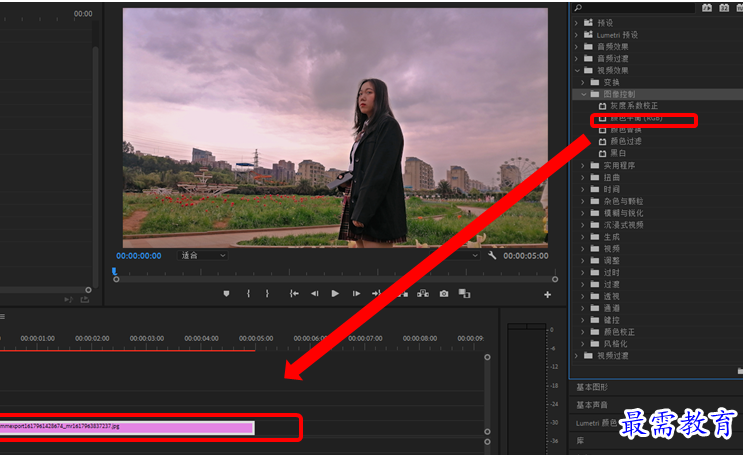Open the Lumetri 颜色 panel tab

[597, 423]
